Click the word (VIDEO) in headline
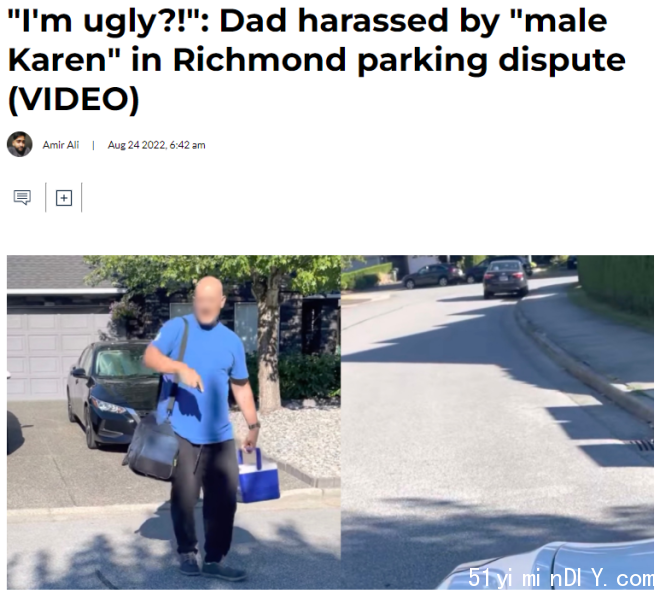 click(73, 99)
